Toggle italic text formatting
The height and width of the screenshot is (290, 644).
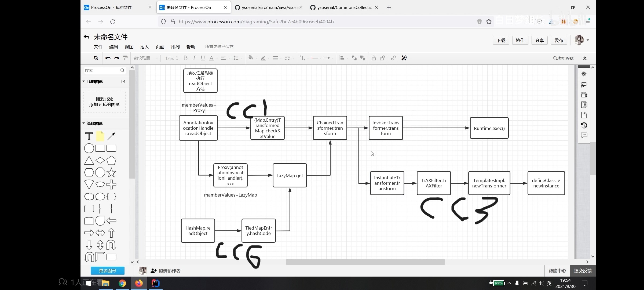(194, 58)
